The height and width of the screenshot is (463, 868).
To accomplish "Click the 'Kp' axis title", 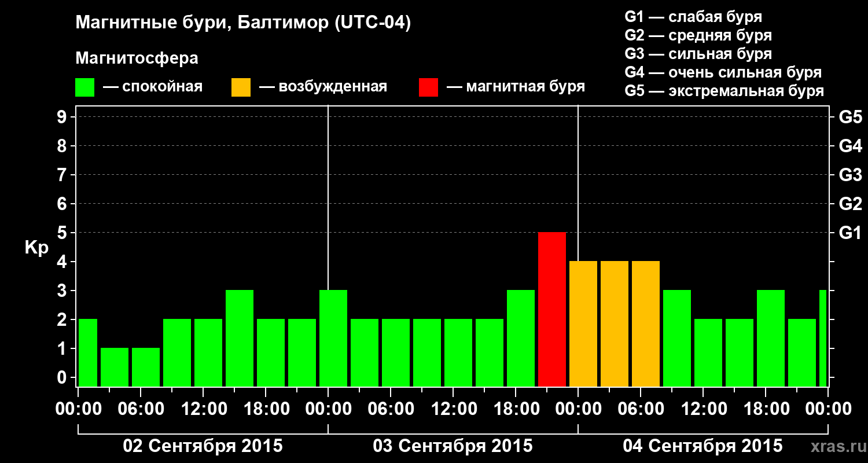I will point(36,248).
